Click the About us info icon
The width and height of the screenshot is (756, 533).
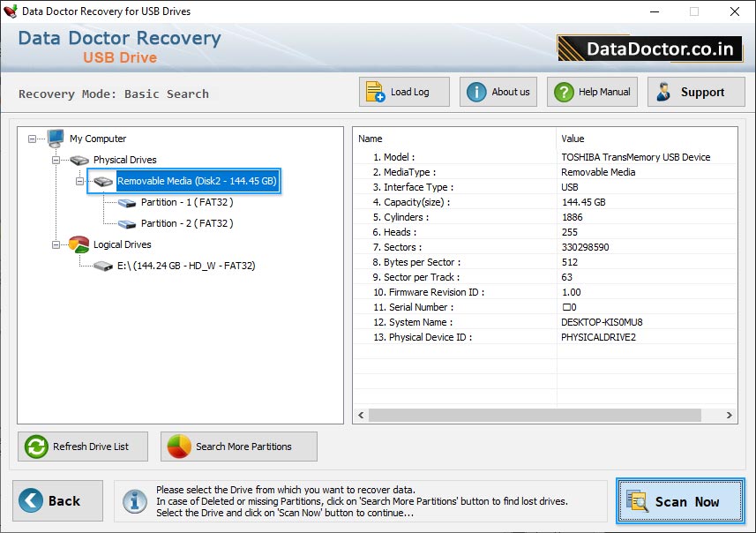click(x=476, y=92)
